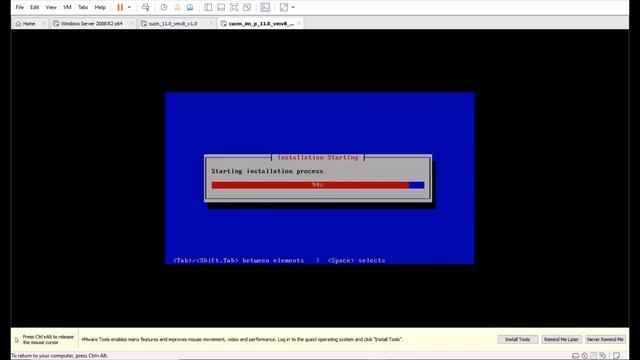
Task: Click the Send Ctrl+Alt+Del toolbar icon
Action: pyautogui.click(x=145, y=7)
